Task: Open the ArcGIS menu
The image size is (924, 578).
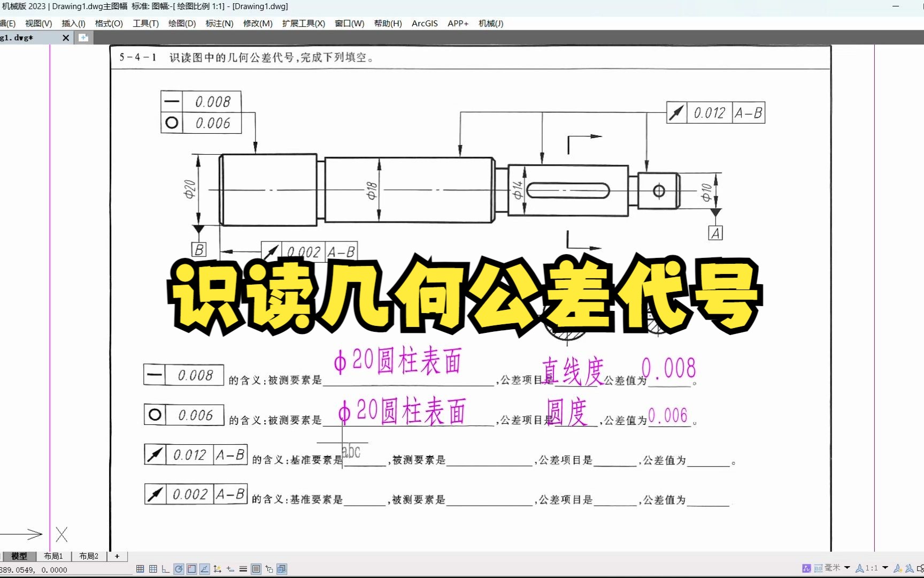Action: (425, 24)
